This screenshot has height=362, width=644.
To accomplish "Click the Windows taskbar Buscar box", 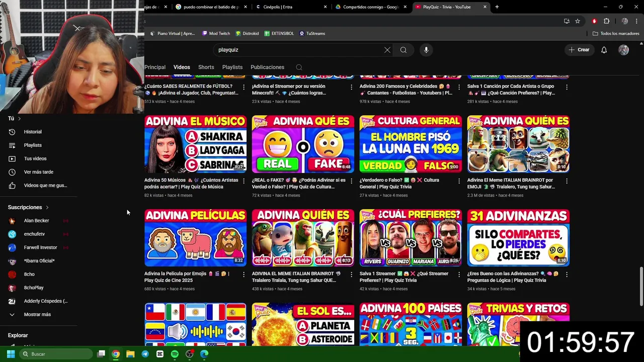I will pos(55,354).
